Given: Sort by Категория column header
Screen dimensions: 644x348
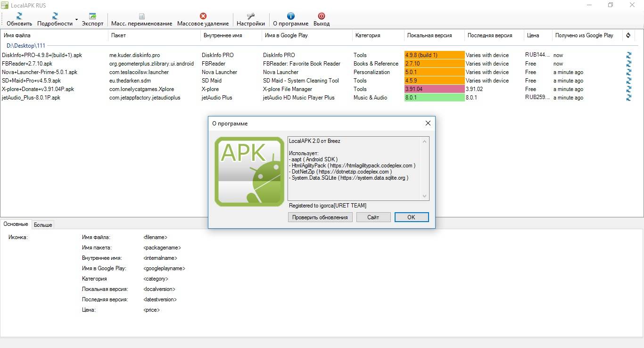Looking at the screenshot, I should pos(378,35).
